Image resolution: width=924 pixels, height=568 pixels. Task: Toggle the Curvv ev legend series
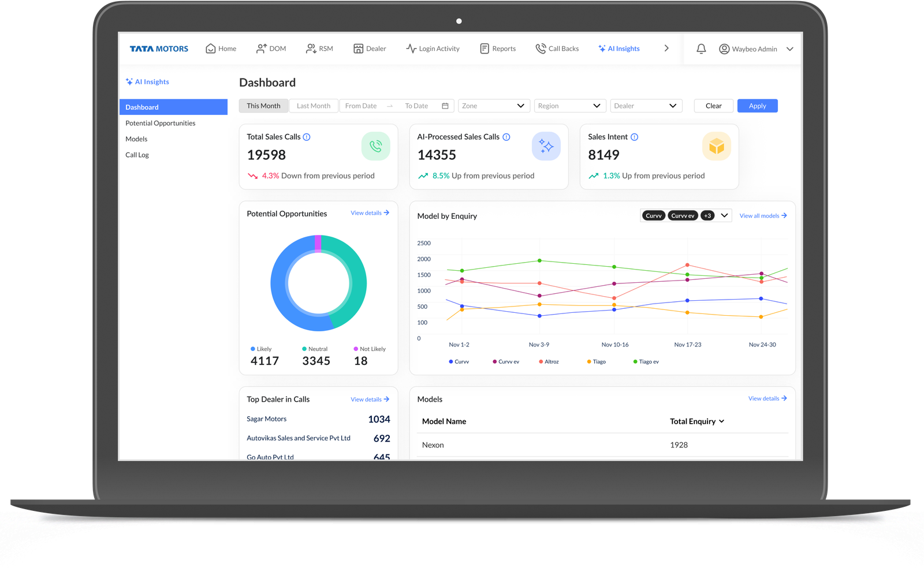(x=505, y=362)
